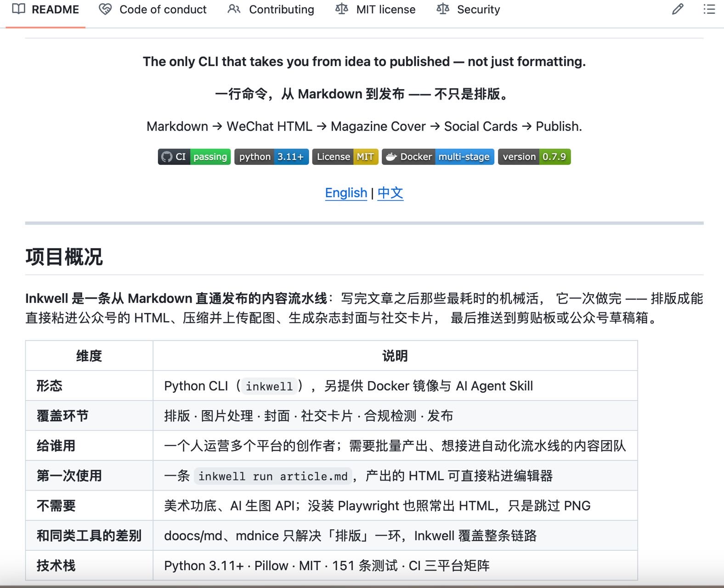724x588 pixels.
Task: Follow the 中文 language link
Action: click(x=390, y=193)
